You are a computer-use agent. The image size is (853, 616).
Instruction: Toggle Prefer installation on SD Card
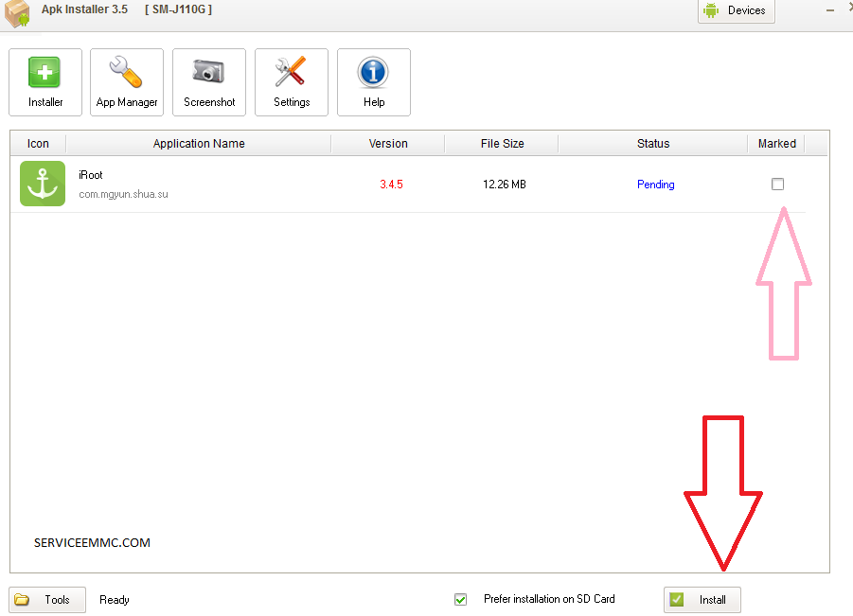(460, 599)
